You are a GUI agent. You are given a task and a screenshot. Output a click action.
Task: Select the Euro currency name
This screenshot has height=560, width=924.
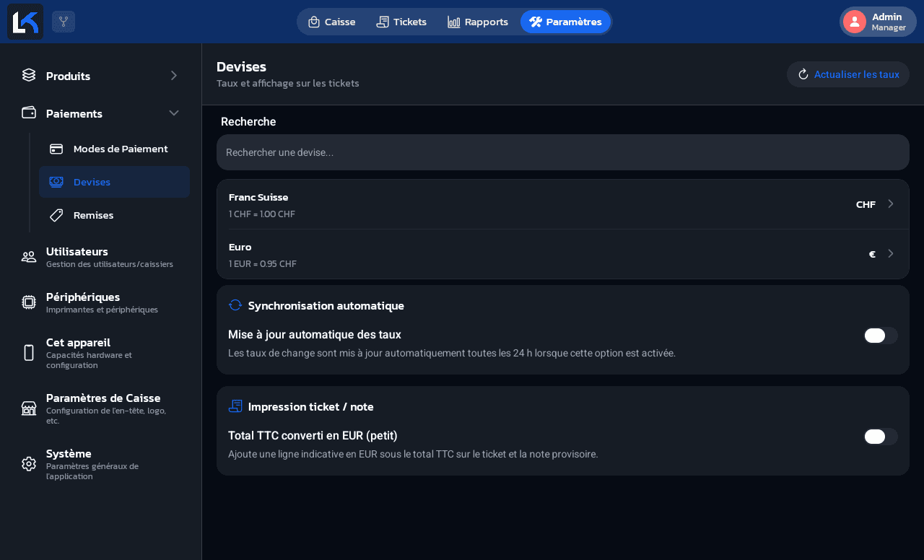tap(240, 247)
